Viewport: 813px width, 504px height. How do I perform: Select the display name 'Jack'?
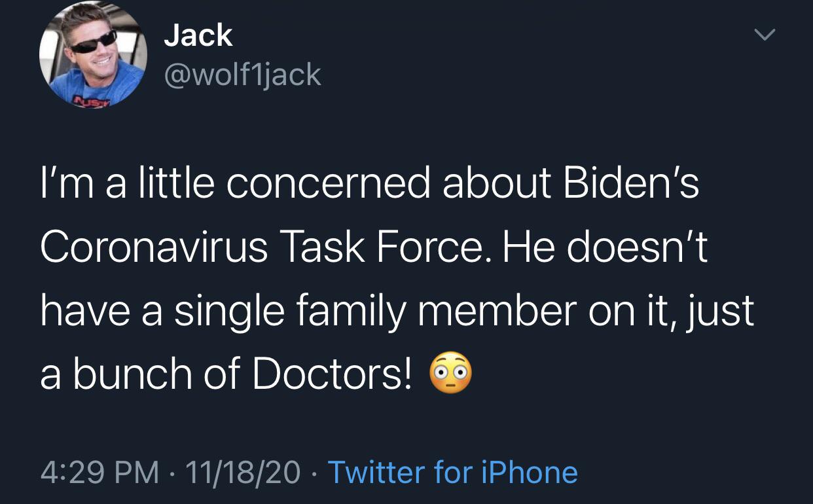click(x=198, y=35)
